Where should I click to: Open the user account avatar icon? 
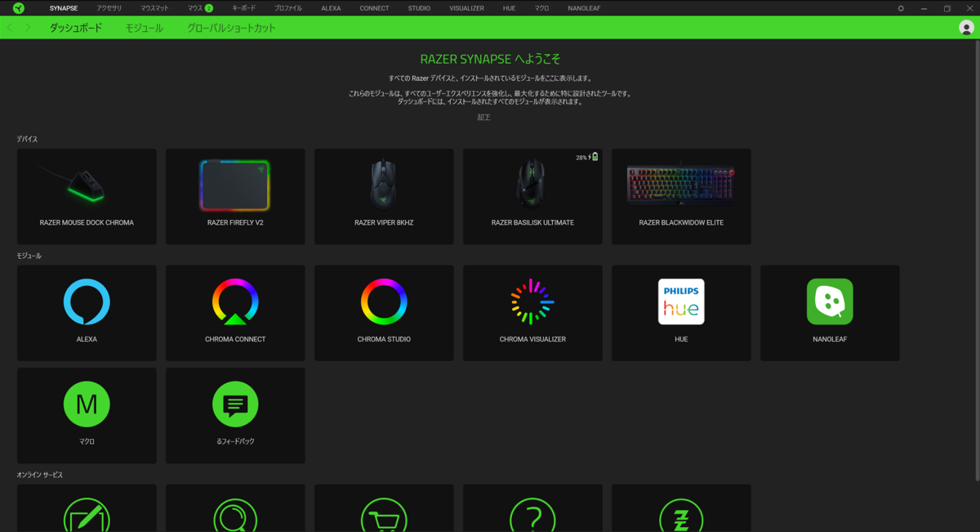tap(966, 28)
